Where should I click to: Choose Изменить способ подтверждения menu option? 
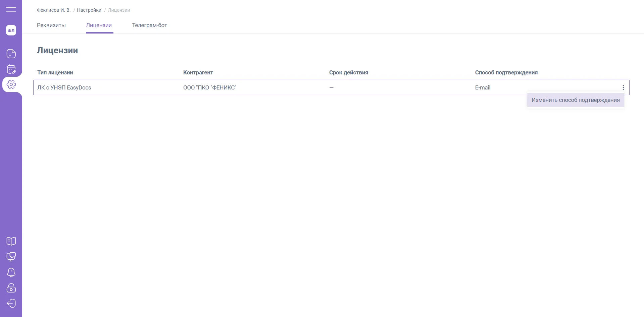(x=575, y=100)
